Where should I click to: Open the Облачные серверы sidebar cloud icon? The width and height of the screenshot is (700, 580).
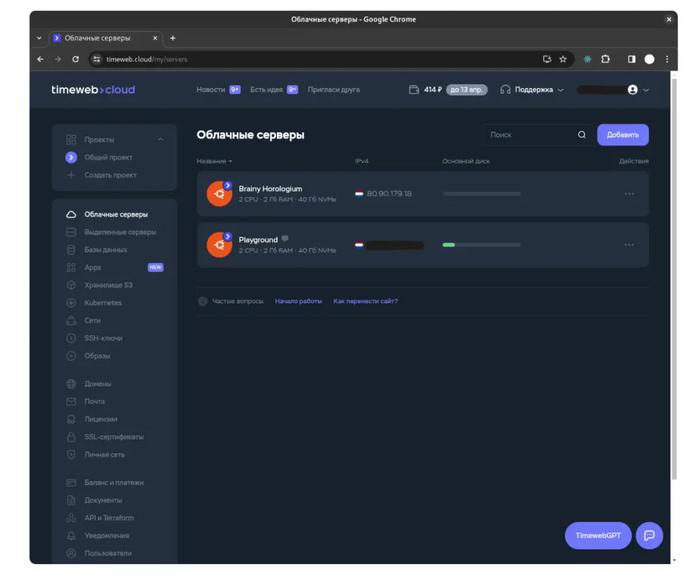point(71,214)
